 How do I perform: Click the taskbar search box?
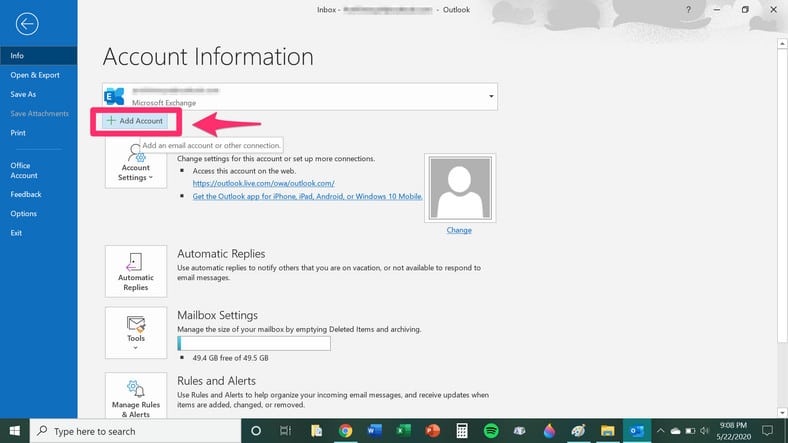[136, 431]
